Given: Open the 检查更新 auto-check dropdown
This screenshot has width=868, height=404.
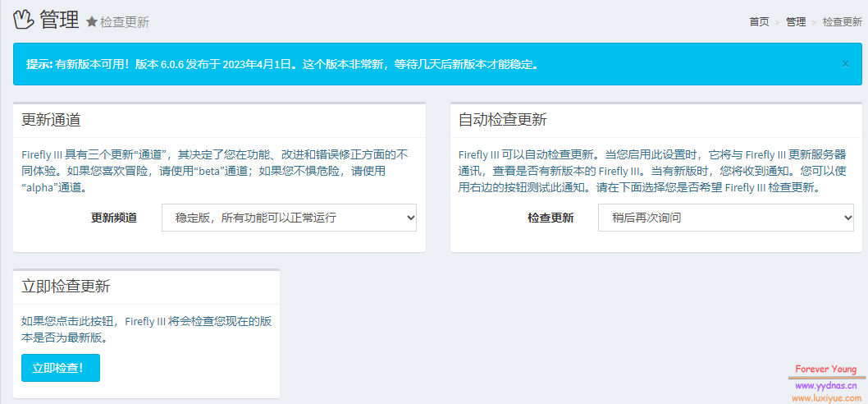Looking at the screenshot, I should tap(726, 218).
